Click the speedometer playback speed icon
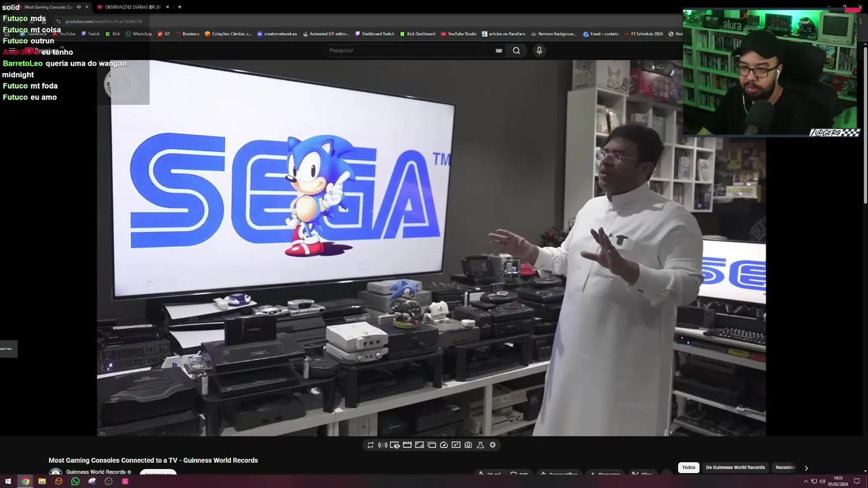The image size is (868, 488). (443, 445)
